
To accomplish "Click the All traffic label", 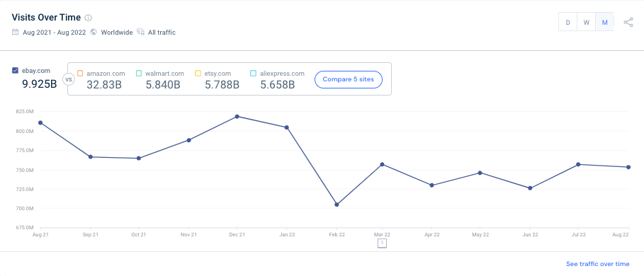I will 162,33.
